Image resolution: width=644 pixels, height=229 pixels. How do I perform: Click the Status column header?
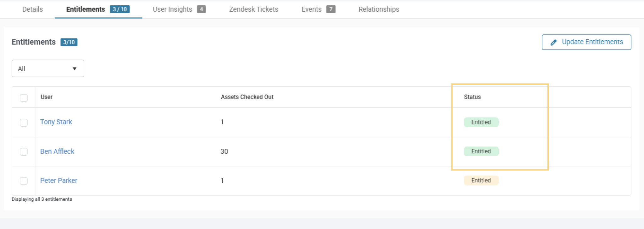pos(472,97)
